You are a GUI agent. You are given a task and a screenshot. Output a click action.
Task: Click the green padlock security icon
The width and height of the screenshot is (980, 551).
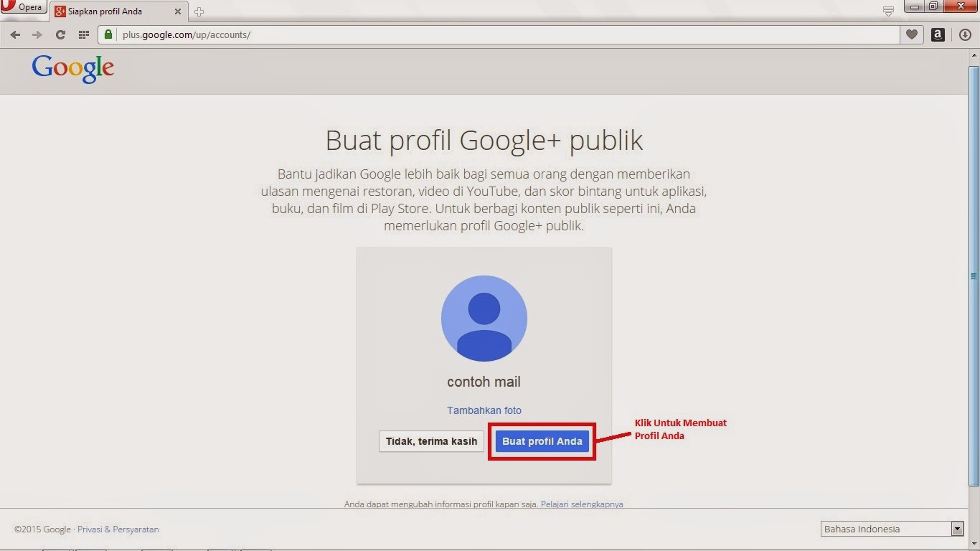coord(108,34)
